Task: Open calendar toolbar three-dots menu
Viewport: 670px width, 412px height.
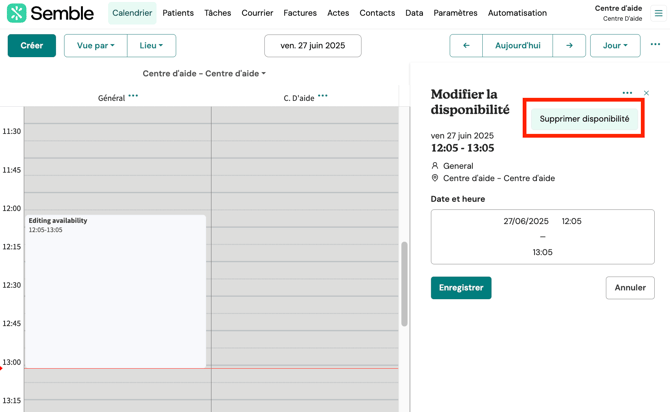Action: [655, 44]
